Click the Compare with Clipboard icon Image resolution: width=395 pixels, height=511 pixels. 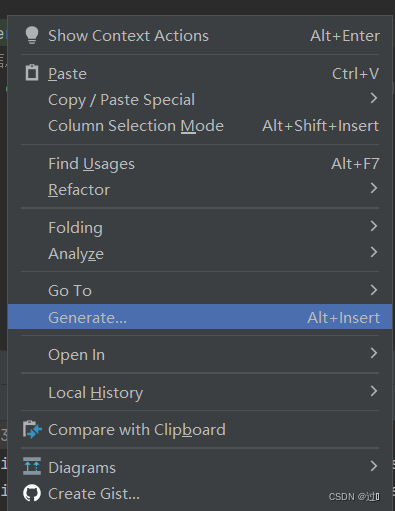(x=32, y=429)
